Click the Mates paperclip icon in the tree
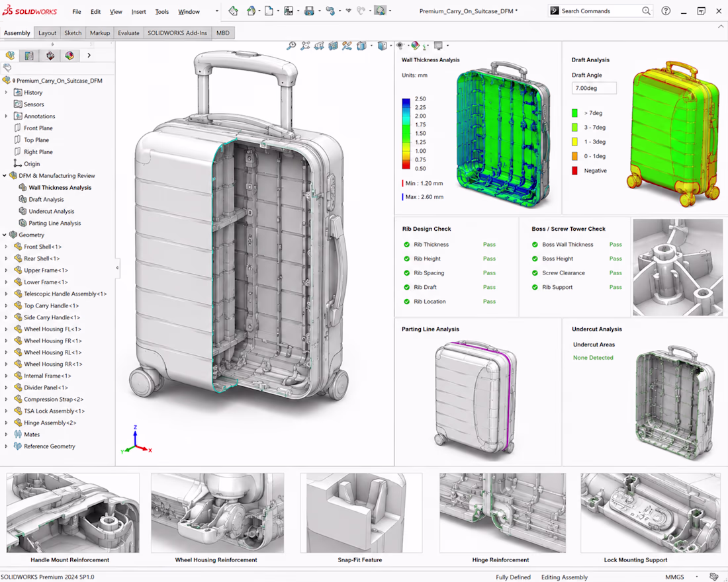The image size is (728, 582). 18,435
